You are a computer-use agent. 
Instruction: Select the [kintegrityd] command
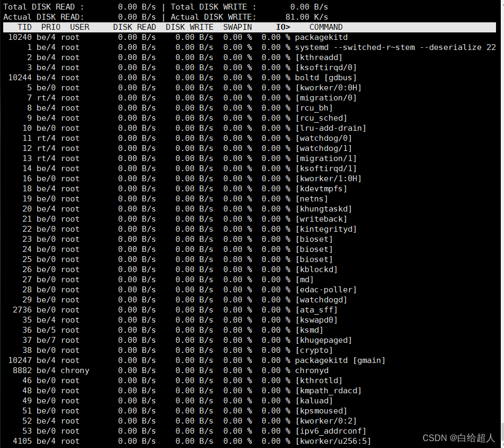coord(326,229)
